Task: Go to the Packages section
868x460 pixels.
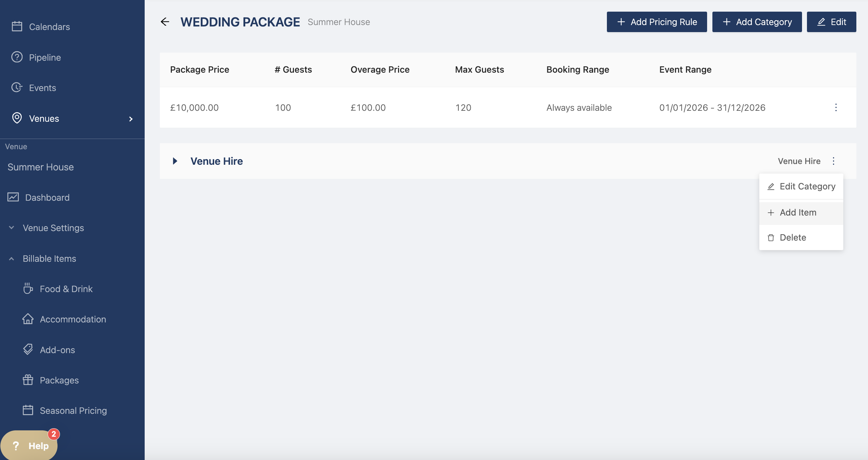Action: click(x=59, y=380)
